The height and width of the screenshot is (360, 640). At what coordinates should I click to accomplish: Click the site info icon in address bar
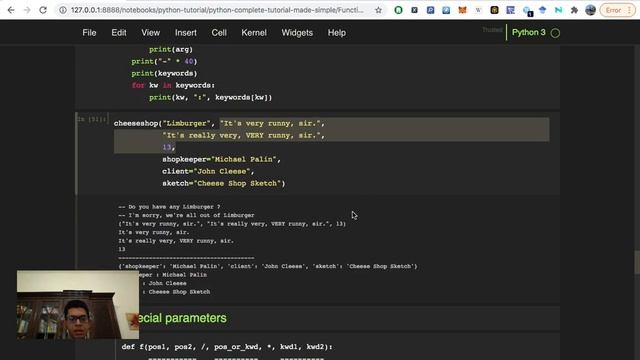[63, 10]
